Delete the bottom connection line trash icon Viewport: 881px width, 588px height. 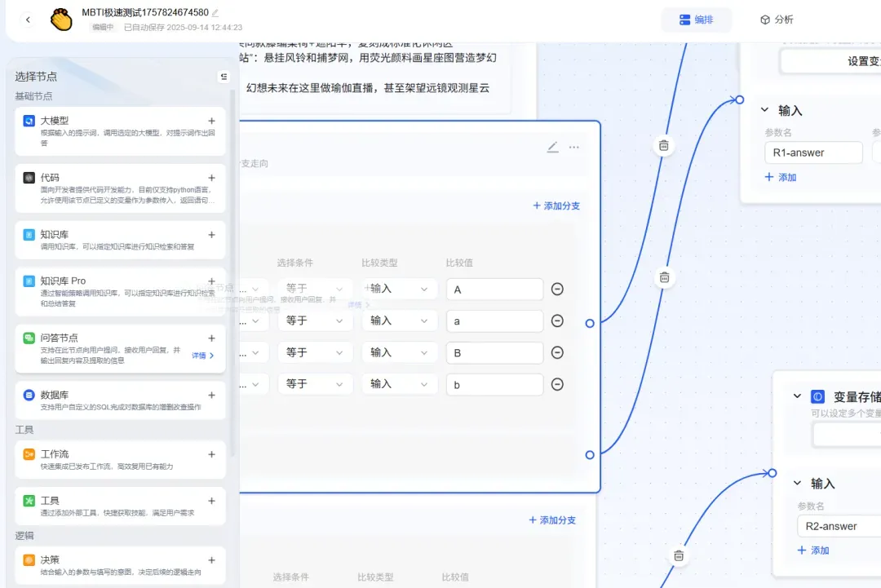pos(679,556)
